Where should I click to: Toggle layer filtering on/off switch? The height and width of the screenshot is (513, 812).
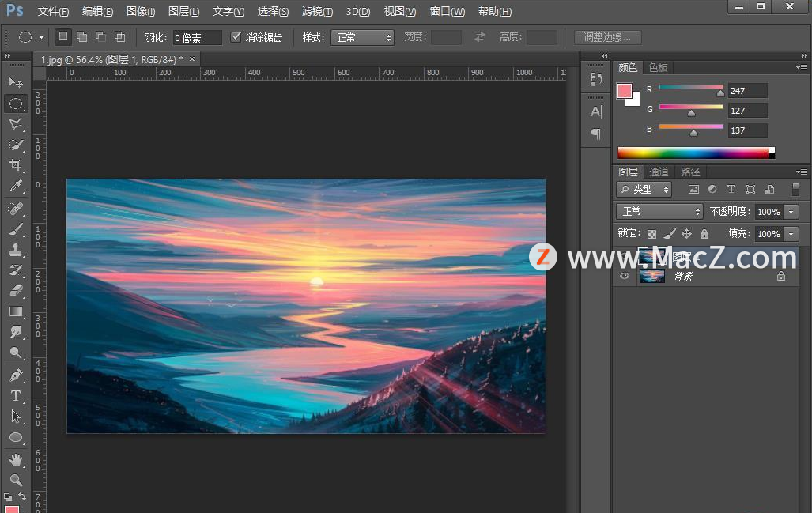pos(796,190)
